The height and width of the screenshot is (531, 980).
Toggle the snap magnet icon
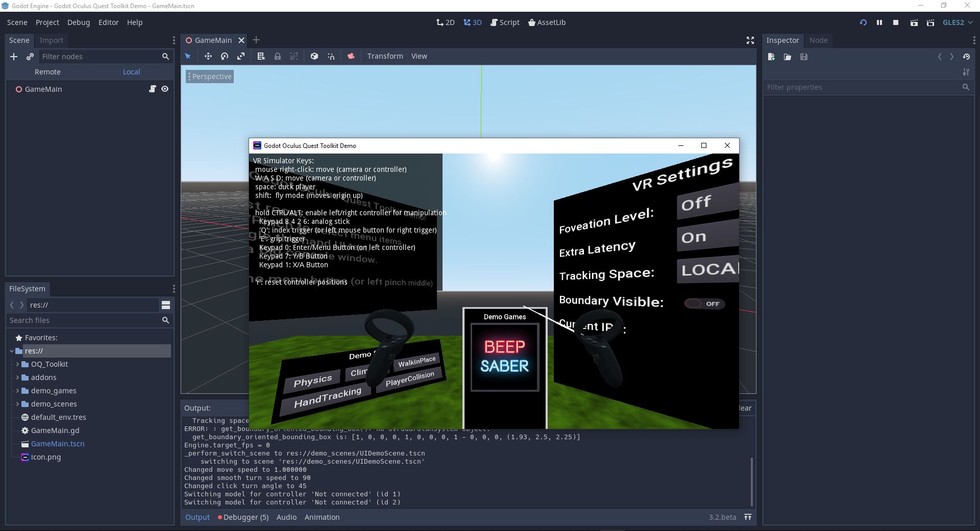(x=331, y=56)
